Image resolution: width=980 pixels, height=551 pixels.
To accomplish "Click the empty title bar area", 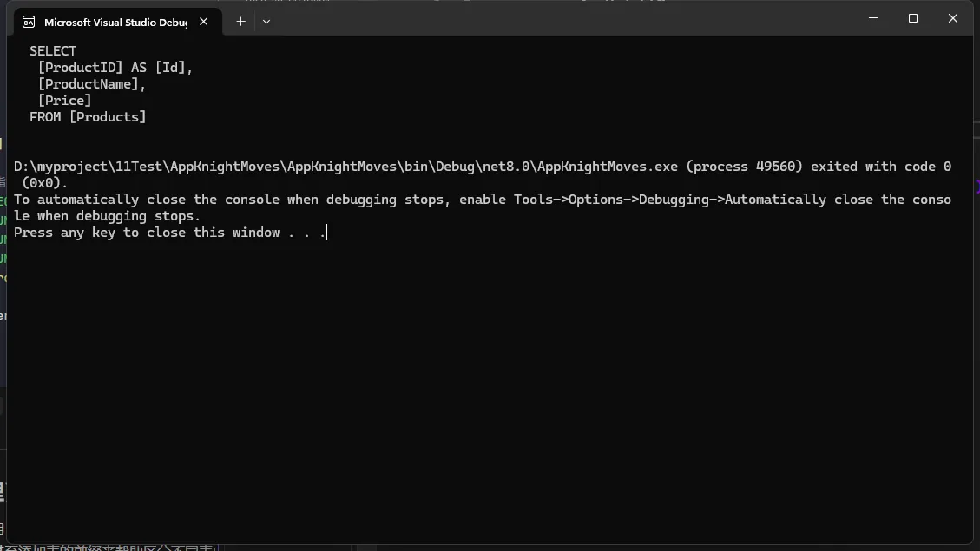I will 564,19.
